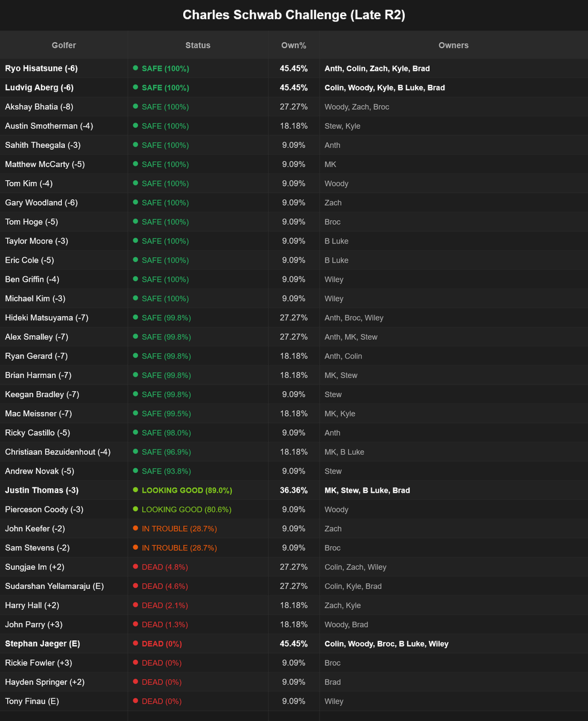588x721 pixels.
Task: Click Michael Kim (-3) golfer cell
Action: point(64,299)
